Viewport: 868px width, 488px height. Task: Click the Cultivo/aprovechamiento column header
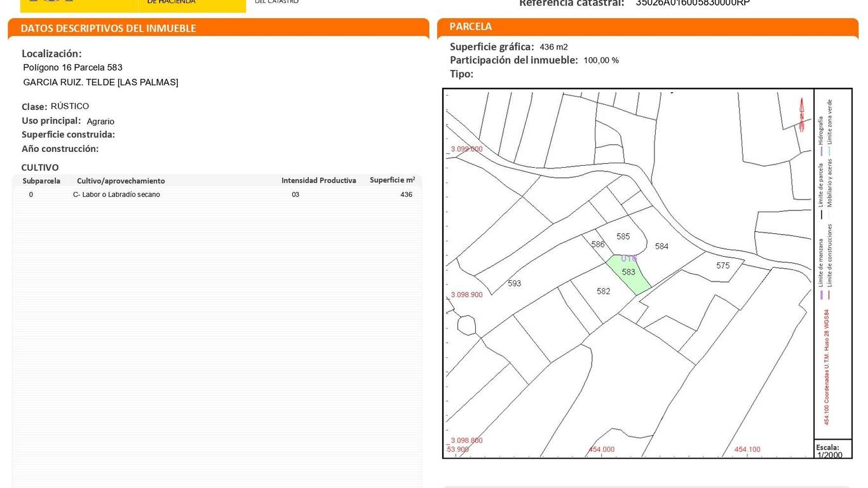click(x=121, y=181)
